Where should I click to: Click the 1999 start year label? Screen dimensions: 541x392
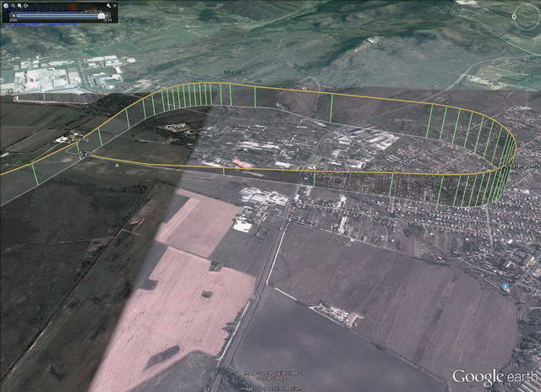tap(14, 20)
